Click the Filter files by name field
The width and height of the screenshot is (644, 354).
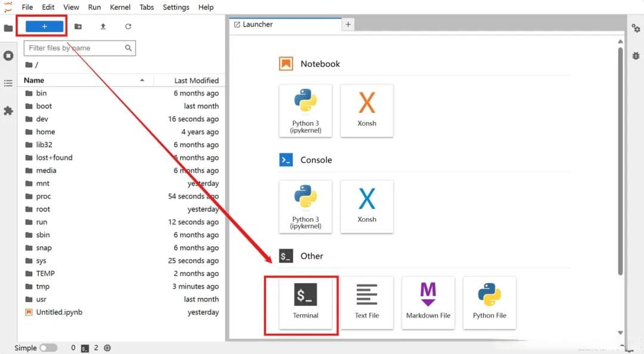[80, 48]
